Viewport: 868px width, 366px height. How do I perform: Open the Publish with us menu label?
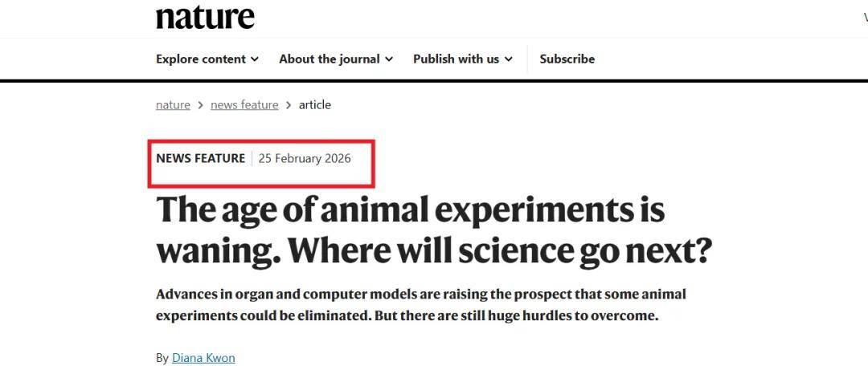point(456,59)
